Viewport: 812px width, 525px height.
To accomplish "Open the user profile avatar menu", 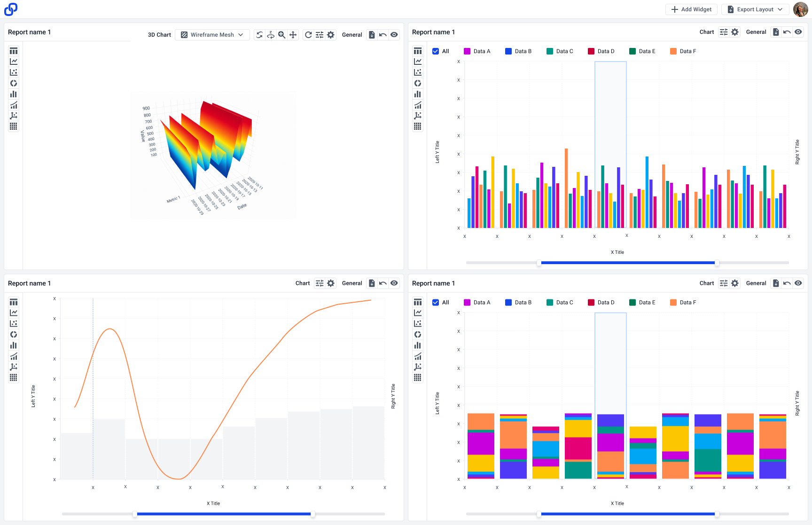I will [801, 9].
